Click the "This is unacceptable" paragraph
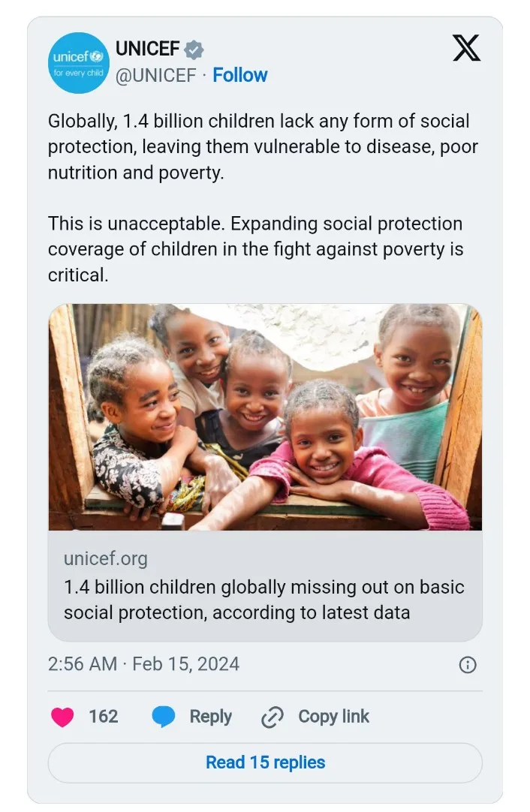Image resolution: width=530 pixels, height=812 pixels. pos(255,249)
